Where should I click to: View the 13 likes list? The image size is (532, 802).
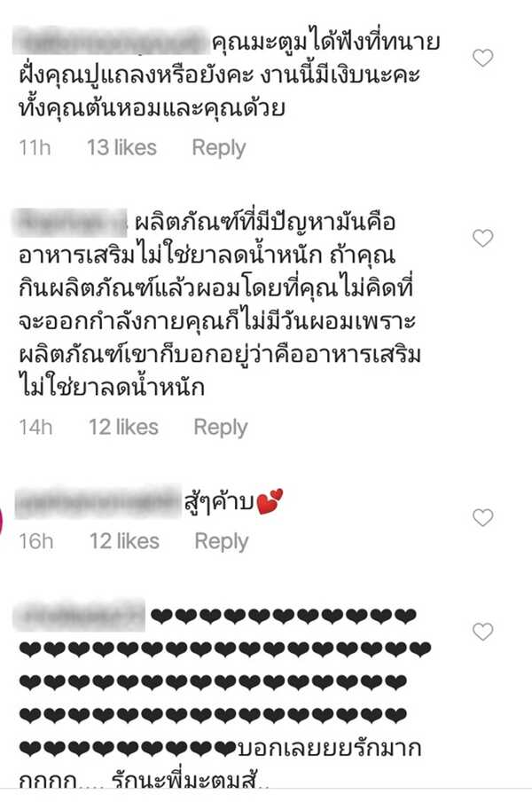click(x=121, y=148)
